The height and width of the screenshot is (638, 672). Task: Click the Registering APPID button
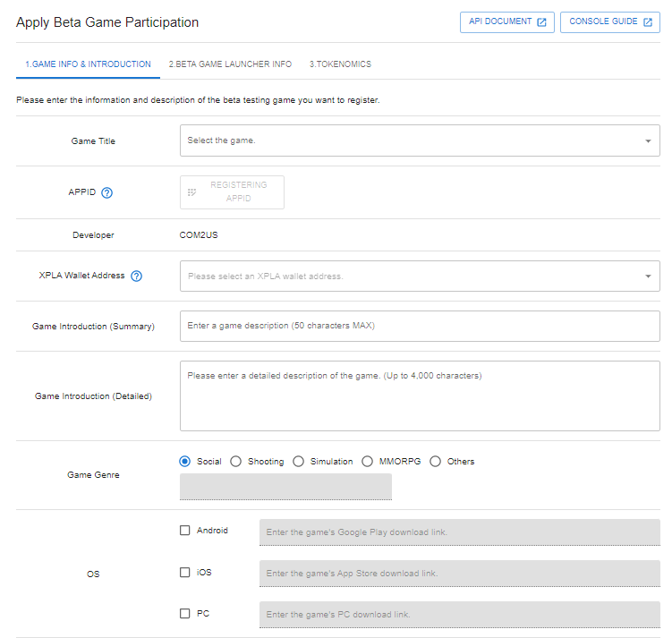click(x=232, y=191)
